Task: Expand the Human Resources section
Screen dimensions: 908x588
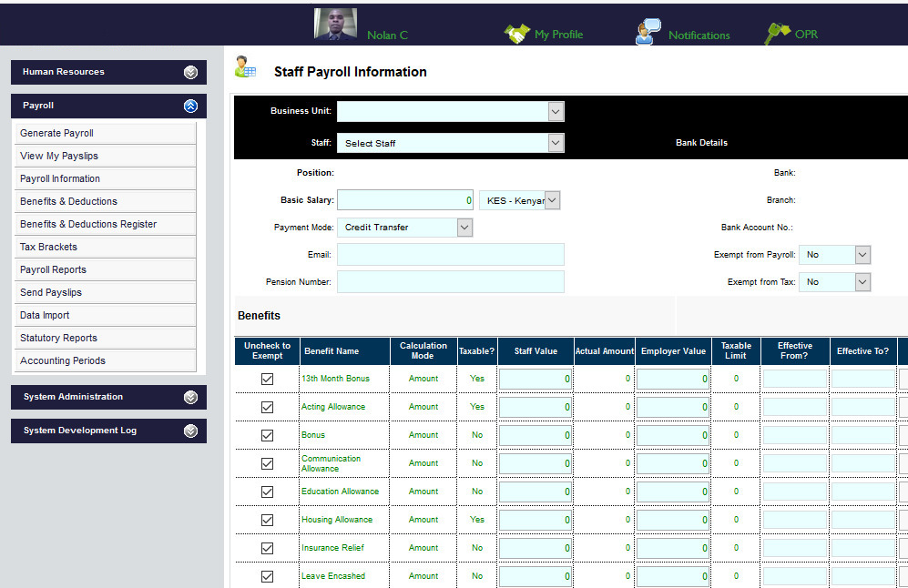Action: (190, 72)
